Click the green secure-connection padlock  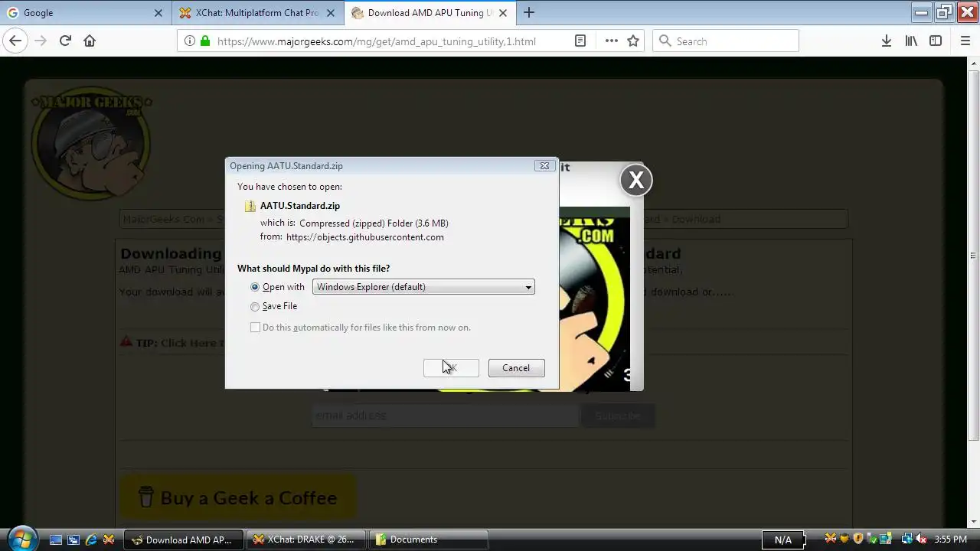205,41
